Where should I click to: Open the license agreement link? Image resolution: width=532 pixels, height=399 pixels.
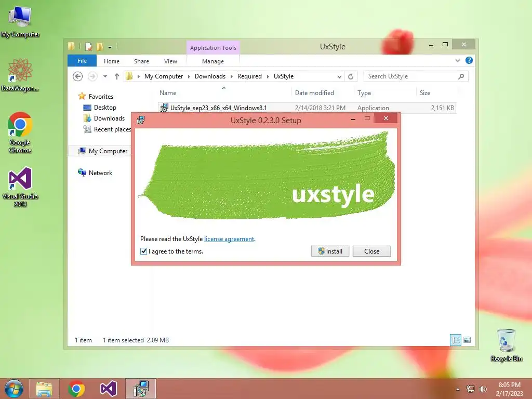point(229,239)
